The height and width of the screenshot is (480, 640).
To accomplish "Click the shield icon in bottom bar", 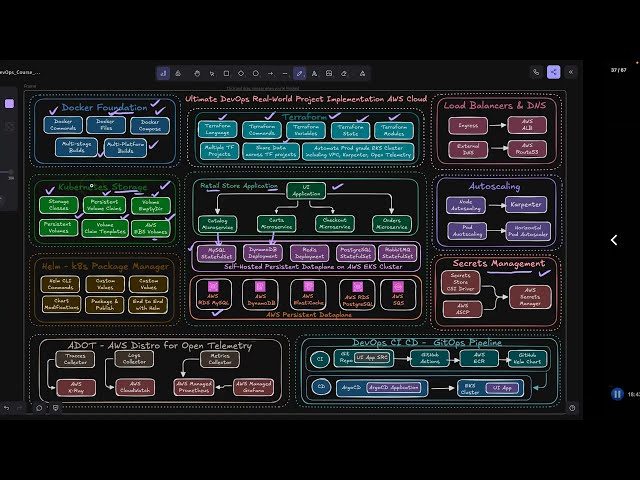I will coord(56,408).
